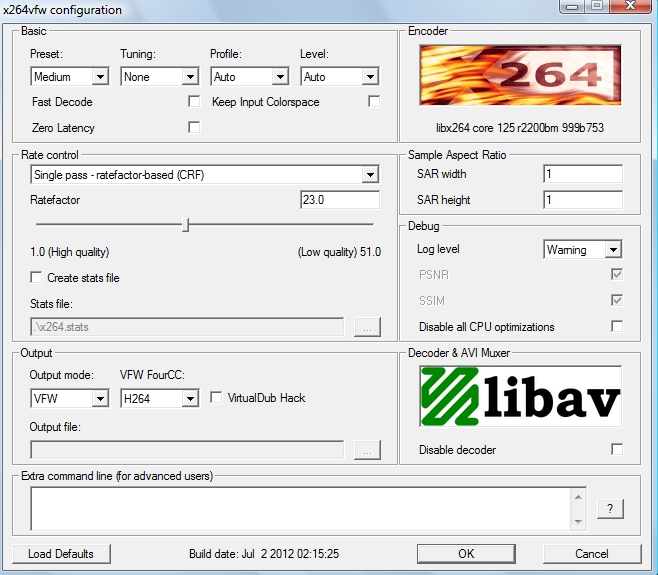Toggle the SSIM checkbox
This screenshot has height=575, width=658.
(617, 300)
